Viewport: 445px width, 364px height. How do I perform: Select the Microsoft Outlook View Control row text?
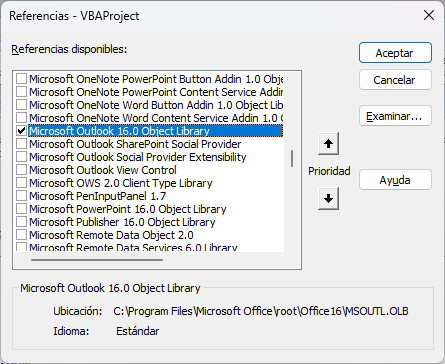[103, 170]
